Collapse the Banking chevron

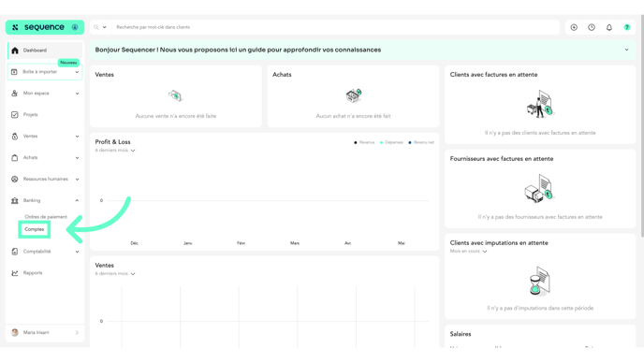[77, 201]
